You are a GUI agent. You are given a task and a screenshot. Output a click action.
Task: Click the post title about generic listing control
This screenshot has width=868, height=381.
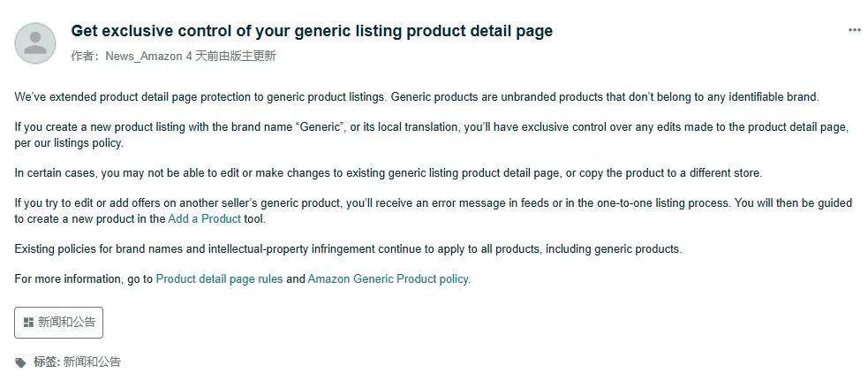point(312,31)
